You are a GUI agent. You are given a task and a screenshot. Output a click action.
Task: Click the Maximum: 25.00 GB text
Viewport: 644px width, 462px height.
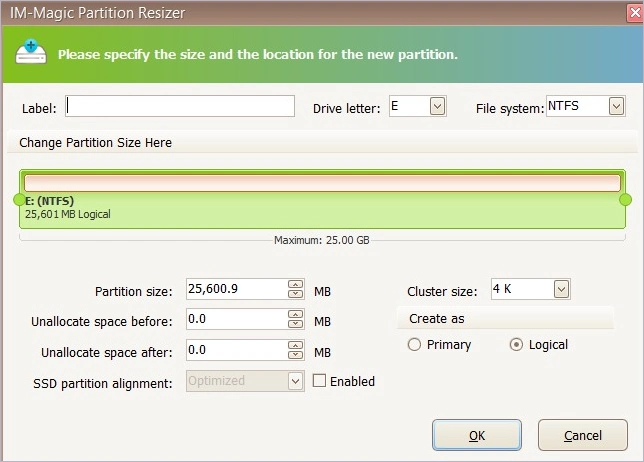pyautogui.click(x=322, y=240)
